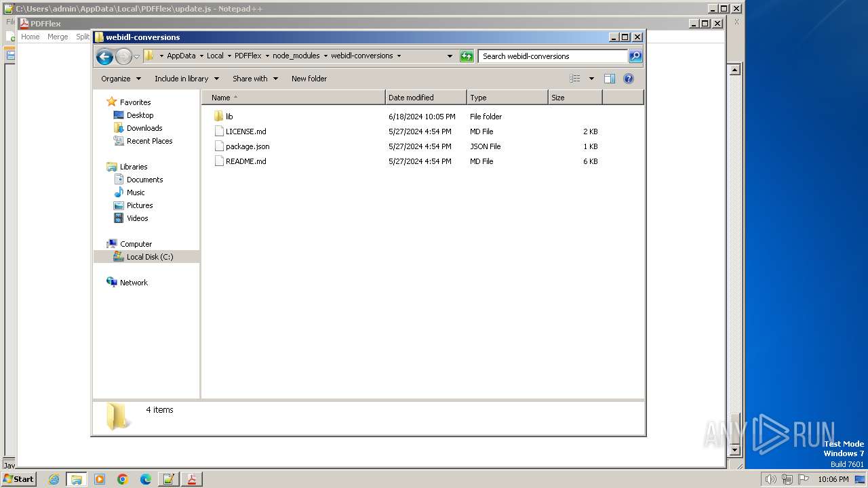Open Downloads in the navigation pane
Screen dimensions: 868x488
[144, 128]
